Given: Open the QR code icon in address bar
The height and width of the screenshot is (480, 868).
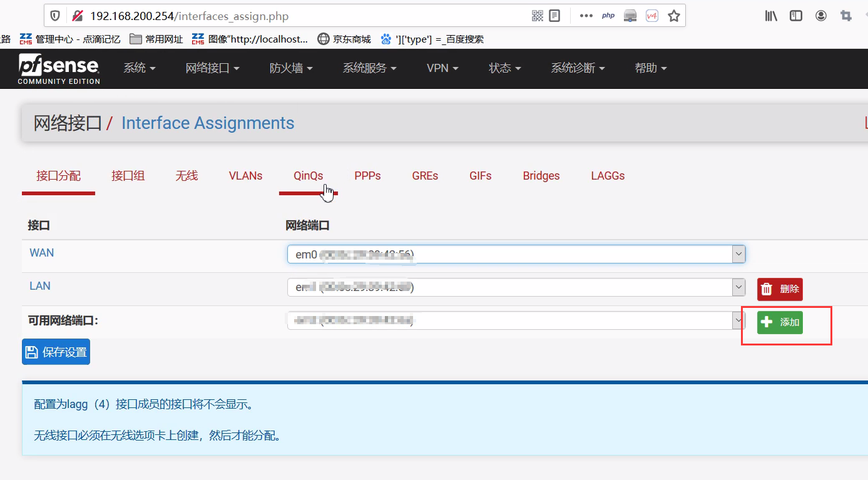Looking at the screenshot, I should 538,16.
